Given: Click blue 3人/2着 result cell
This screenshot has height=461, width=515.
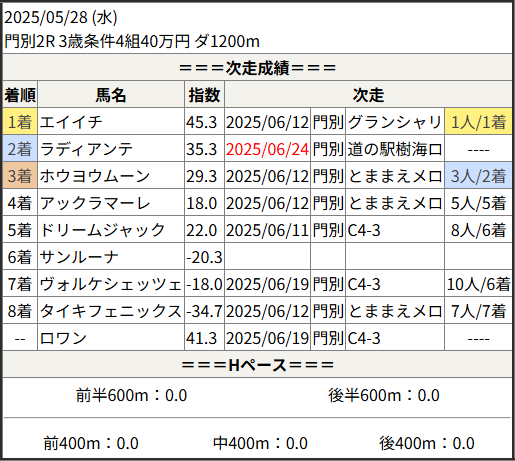Looking at the screenshot, I should click(478, 176).
